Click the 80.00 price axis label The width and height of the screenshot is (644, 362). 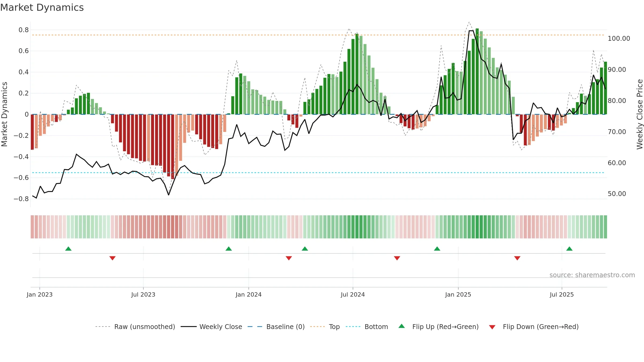tap(617, 101)
